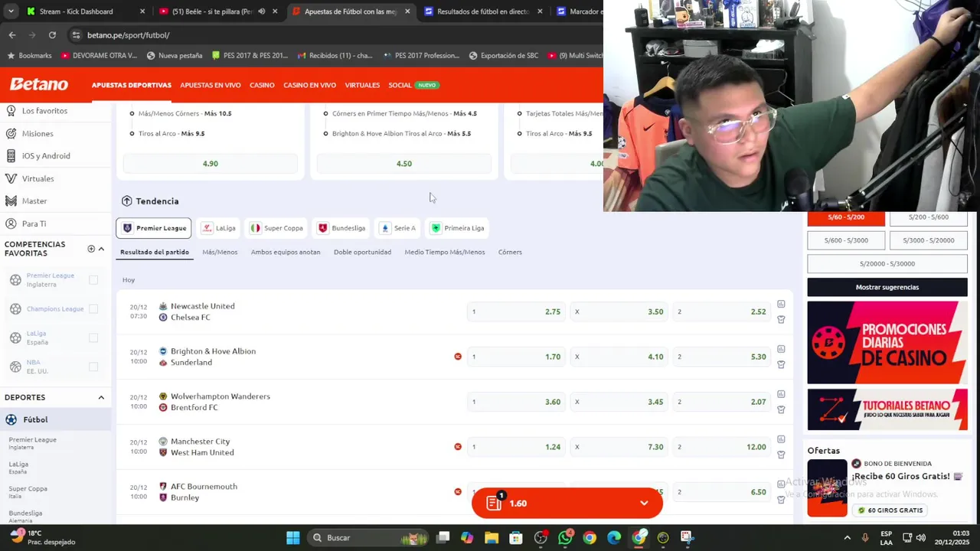Select the LaLiga trend filter
980x551 pixels.
pos(219,228)
